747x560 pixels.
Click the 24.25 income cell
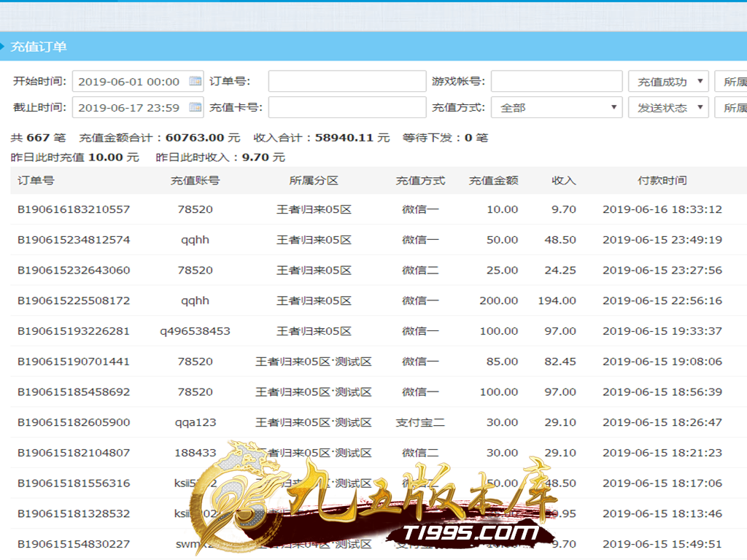pyautogui.click(x=560, y=270)
